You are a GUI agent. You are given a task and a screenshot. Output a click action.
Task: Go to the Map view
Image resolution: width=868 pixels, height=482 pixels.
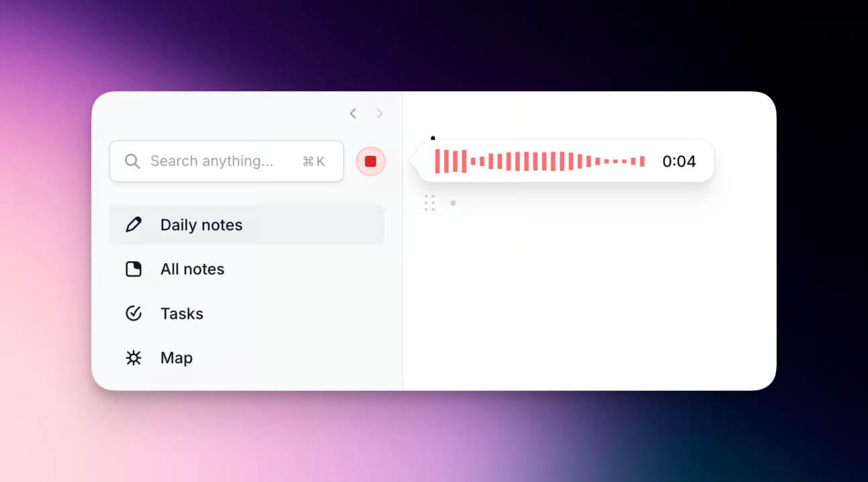(x=176, y=357)
